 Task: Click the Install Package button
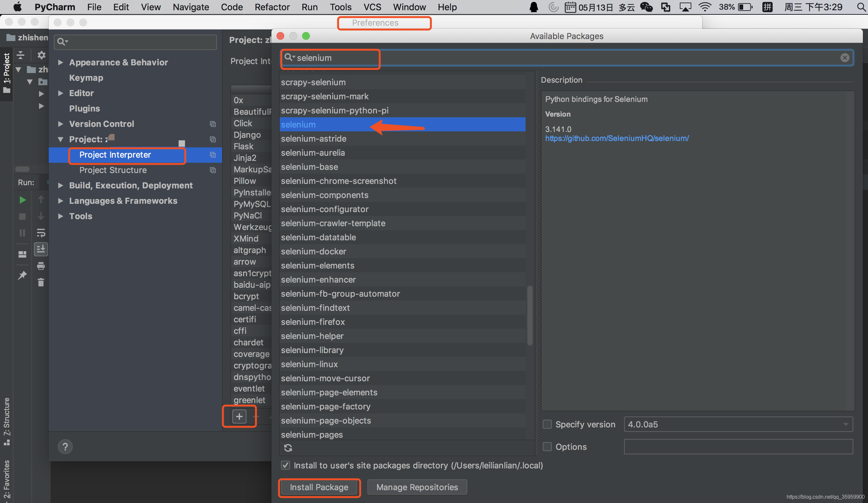319,487
